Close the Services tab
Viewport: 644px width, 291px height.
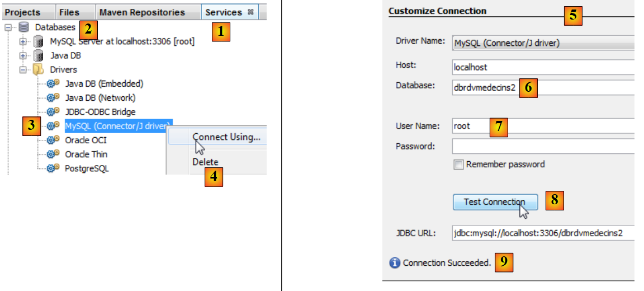[250, 12]
